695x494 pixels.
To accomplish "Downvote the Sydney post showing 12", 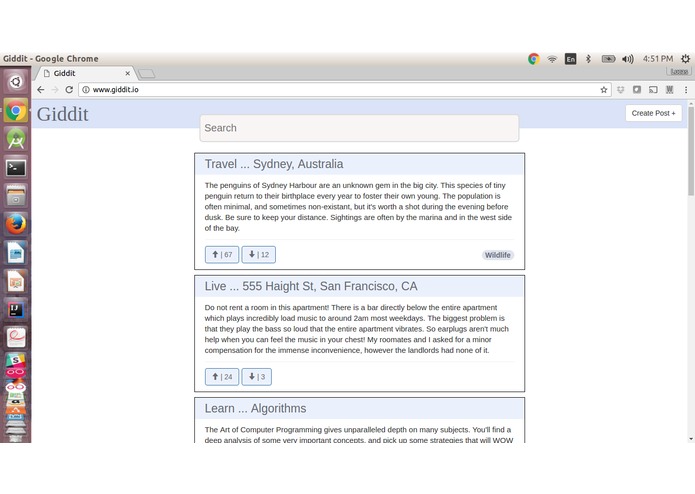I will click(x=258, y=254).
